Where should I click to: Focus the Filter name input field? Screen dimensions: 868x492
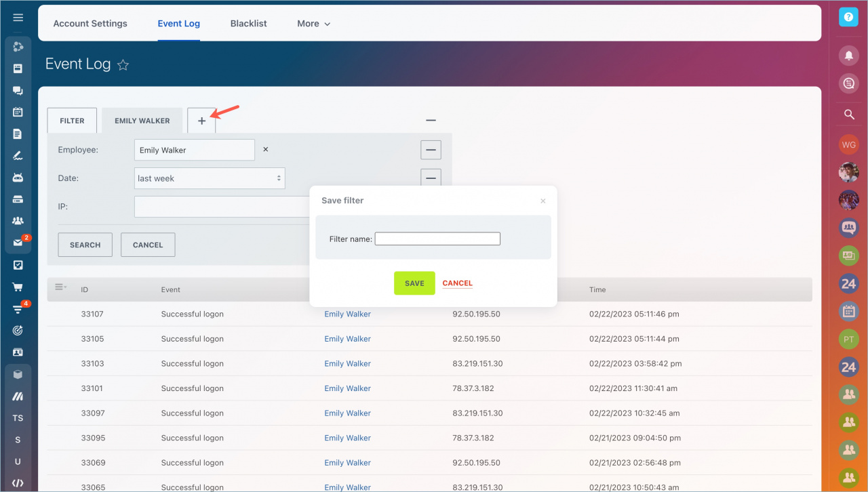[437, 239]
